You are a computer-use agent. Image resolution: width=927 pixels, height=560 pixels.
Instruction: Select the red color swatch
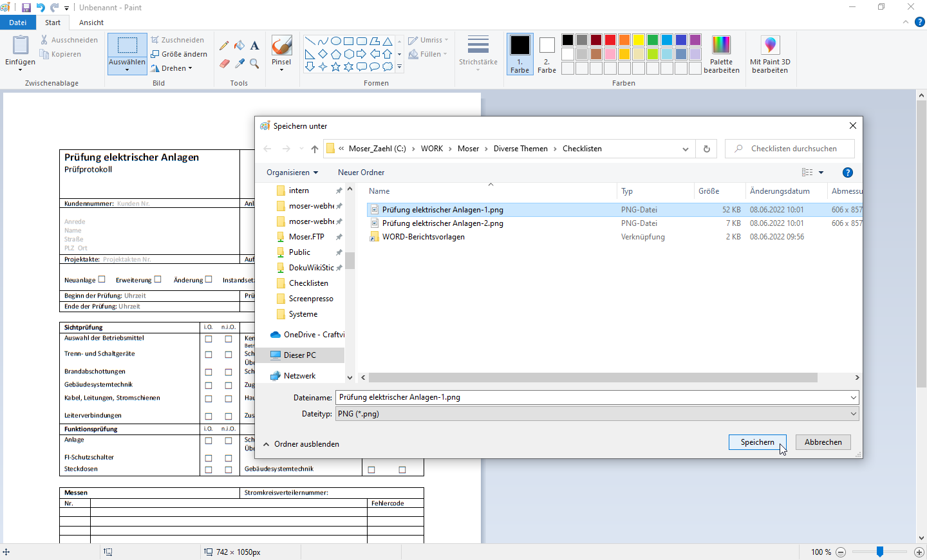point(610,40)
